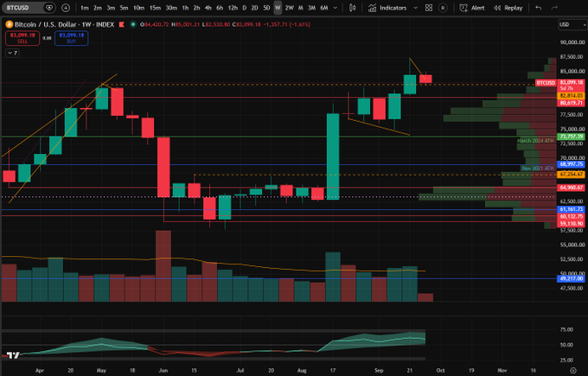
Task: Select the 1m timeframe
Action: 85,8
